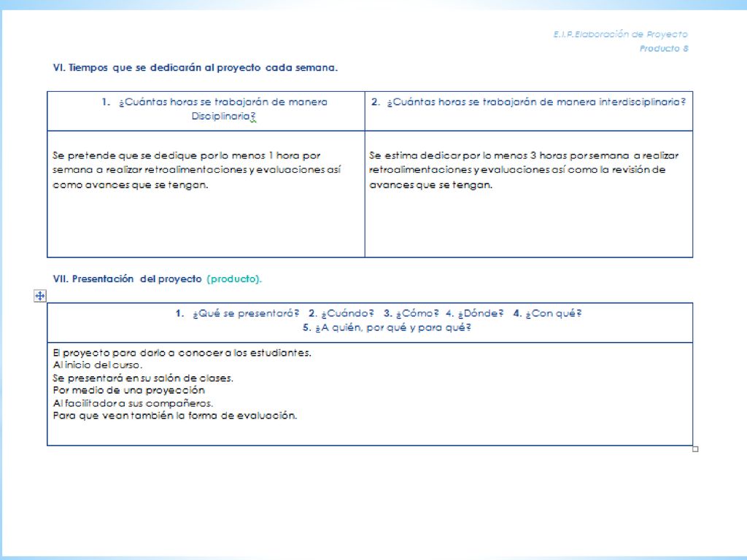The width and height of the screenshot is (747, 560).
Task: Click heading 'VII. Presentación del proyecto'
Action: point(127,279)
